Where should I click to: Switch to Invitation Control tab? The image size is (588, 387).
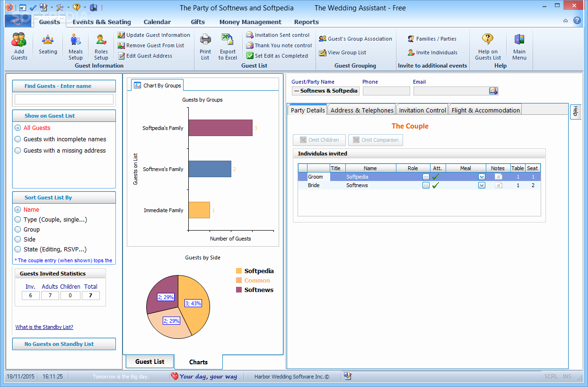[x=422, y=110]
